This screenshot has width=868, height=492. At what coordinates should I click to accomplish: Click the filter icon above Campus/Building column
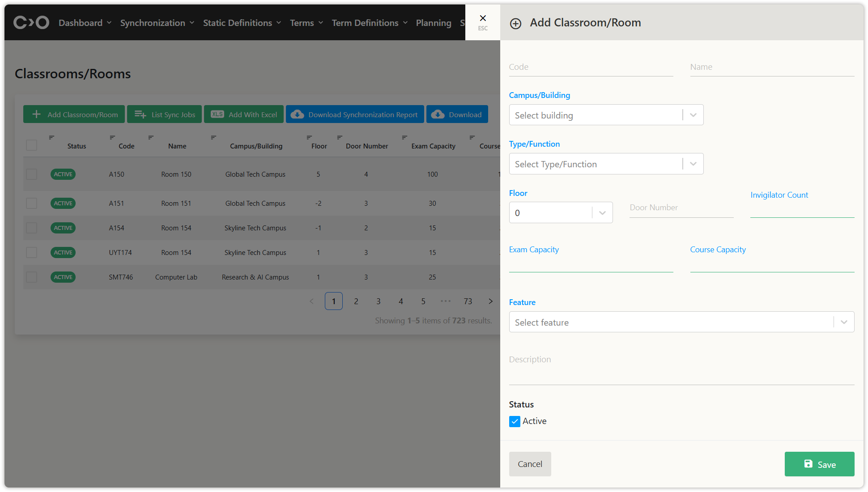pyautogui.click(x=213, y=137)
